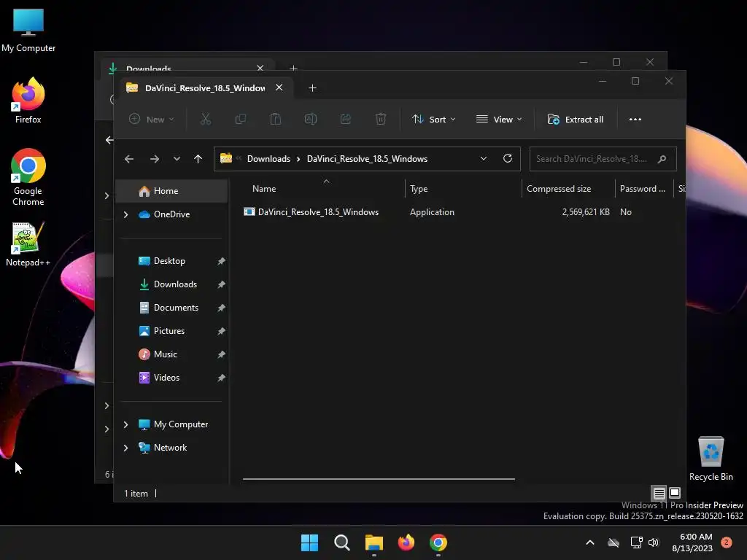Screen dimensions: 747x560
Task: Click the horizontal scrollbar in file list
Action: 379,479
